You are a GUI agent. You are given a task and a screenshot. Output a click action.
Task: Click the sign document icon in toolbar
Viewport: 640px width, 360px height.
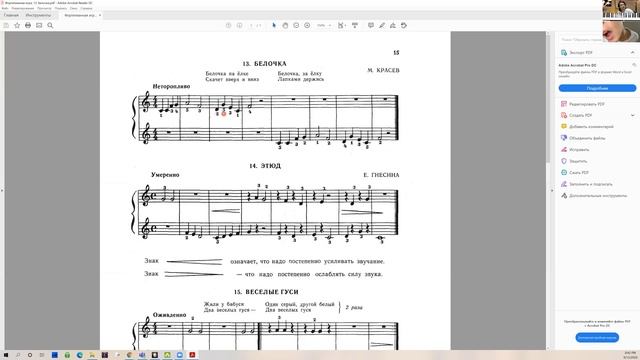[393, 25]
